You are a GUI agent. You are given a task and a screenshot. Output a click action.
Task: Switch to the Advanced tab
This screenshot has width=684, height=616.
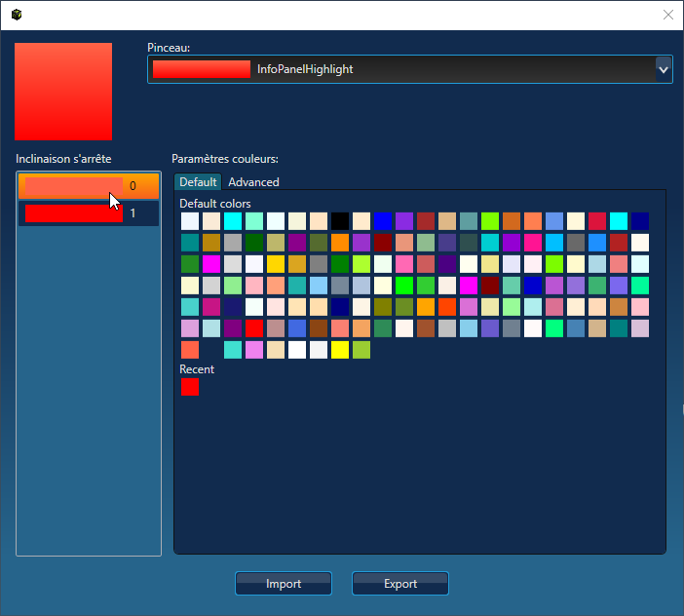pyautogui.click(x=253, y=182)
